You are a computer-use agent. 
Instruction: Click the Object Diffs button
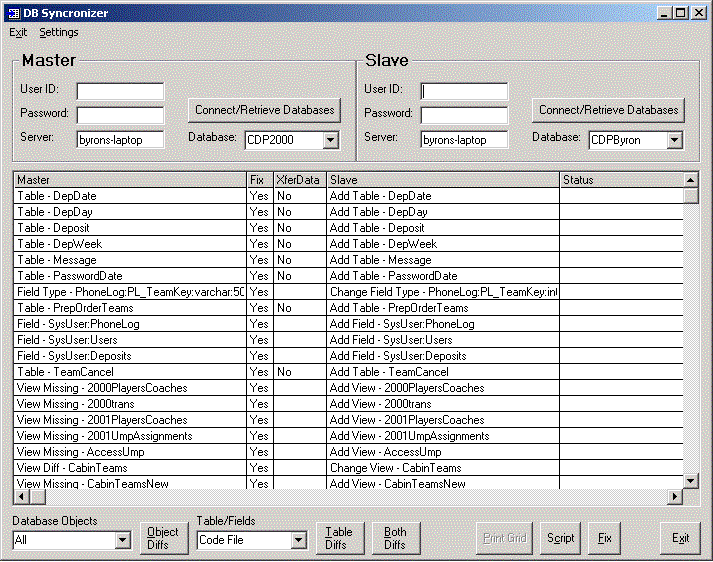(163, 538)
